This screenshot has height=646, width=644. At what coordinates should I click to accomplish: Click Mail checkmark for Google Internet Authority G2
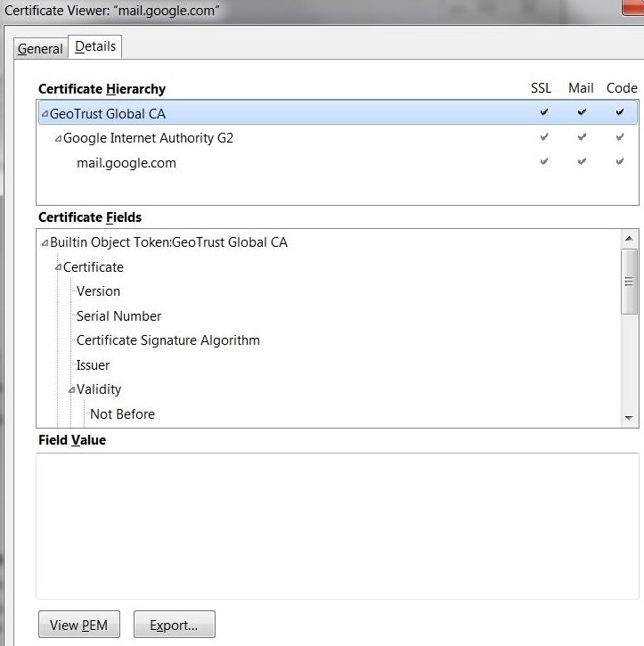click(582, 137)
